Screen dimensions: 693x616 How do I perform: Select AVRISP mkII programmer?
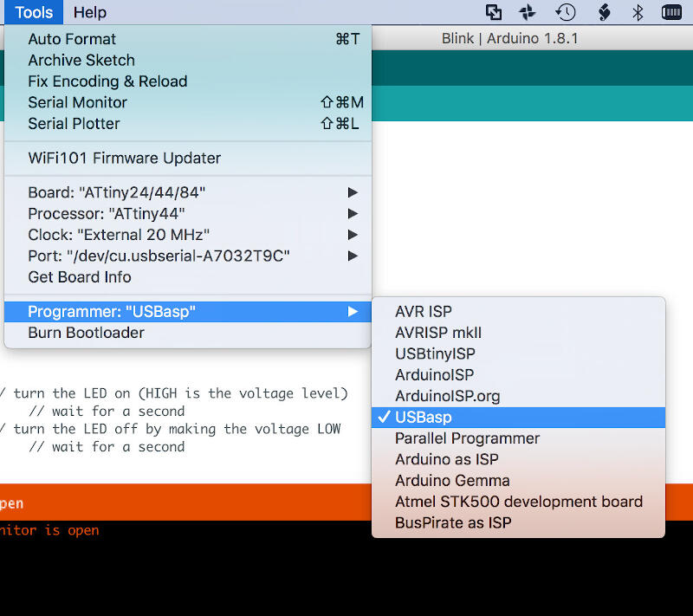click(x=518, y=333)
